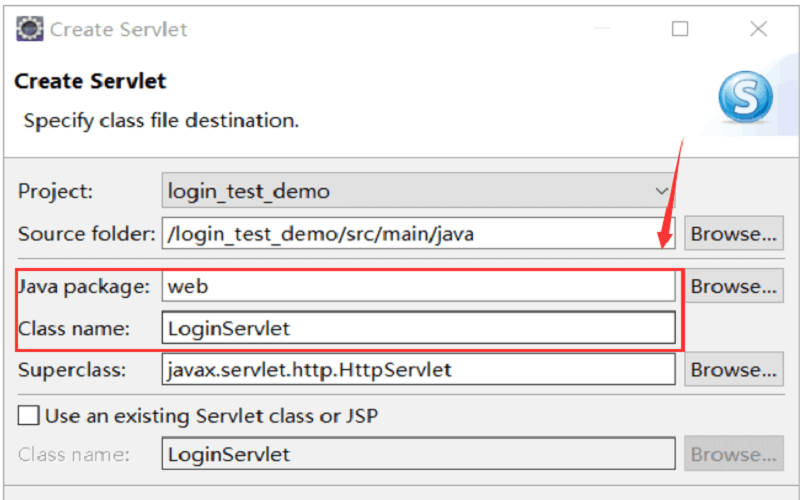This screenshot has height=500, width=800.
Task: Browse for the Java package
Action: pos(733,286)
